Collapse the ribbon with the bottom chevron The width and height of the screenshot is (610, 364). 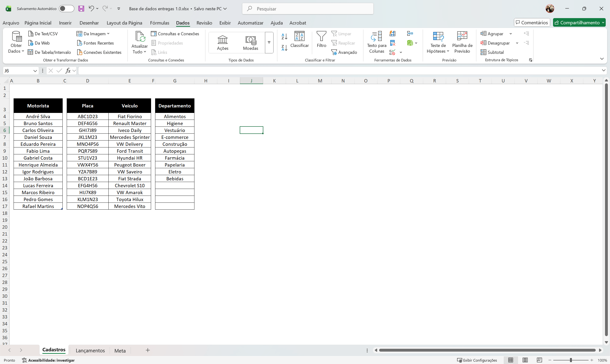[602, 59]
